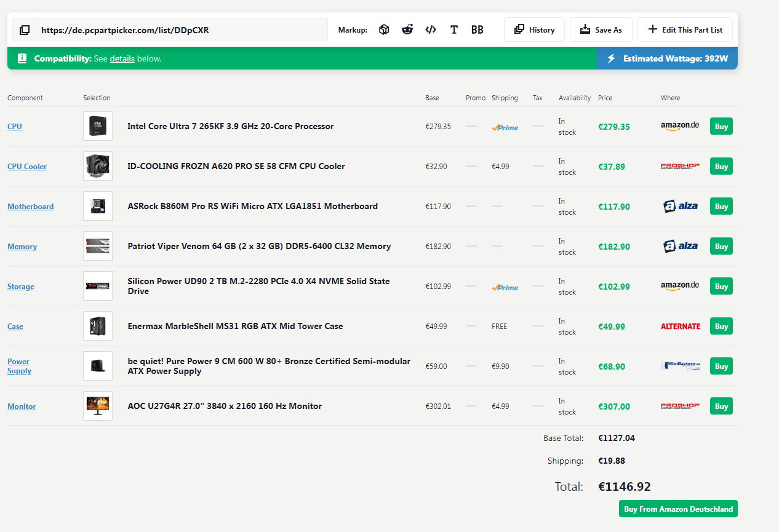Open the AOC U27G4R monitor product name
Image resolution: width=779 pixels, height=532 pixels.
(x=225, y=406)
